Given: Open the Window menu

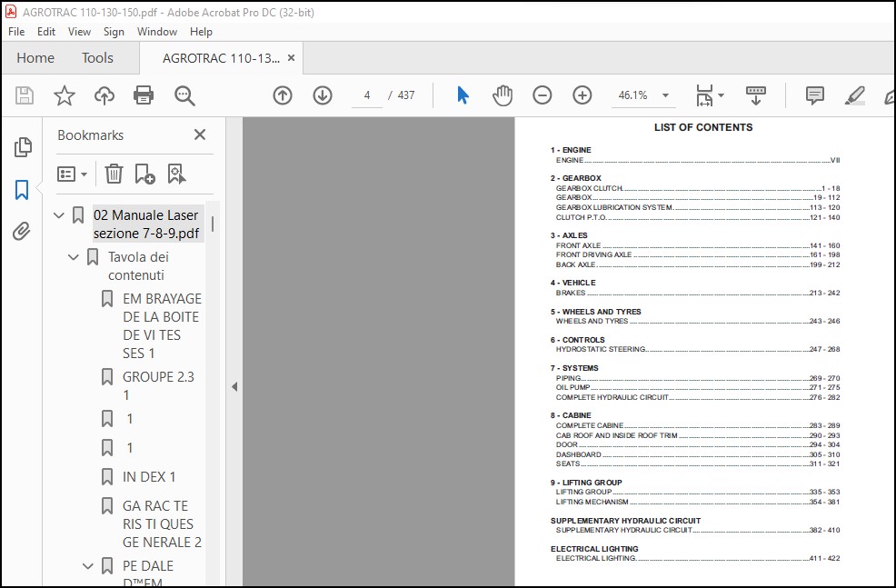Looking at the screenshot, I should click(x=156, y=32).
